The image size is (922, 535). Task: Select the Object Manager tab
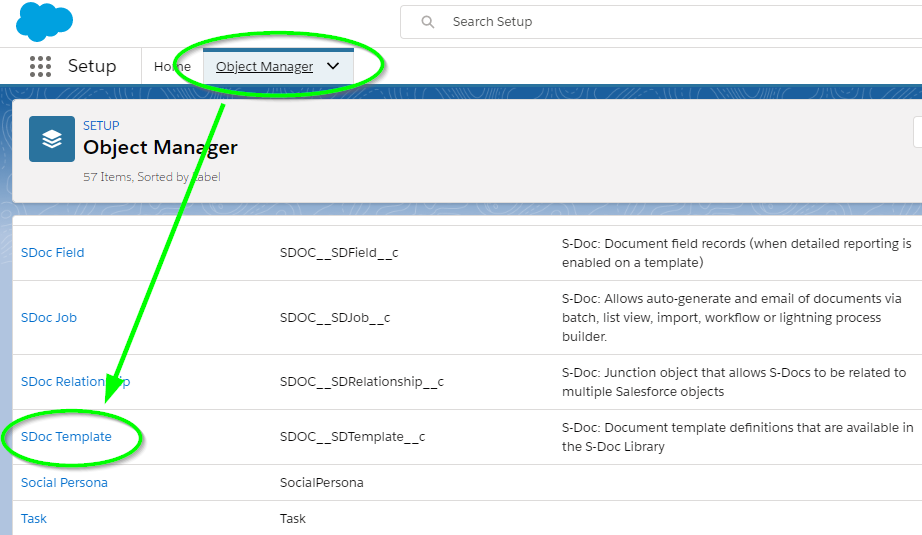click(x=265, y=66)
